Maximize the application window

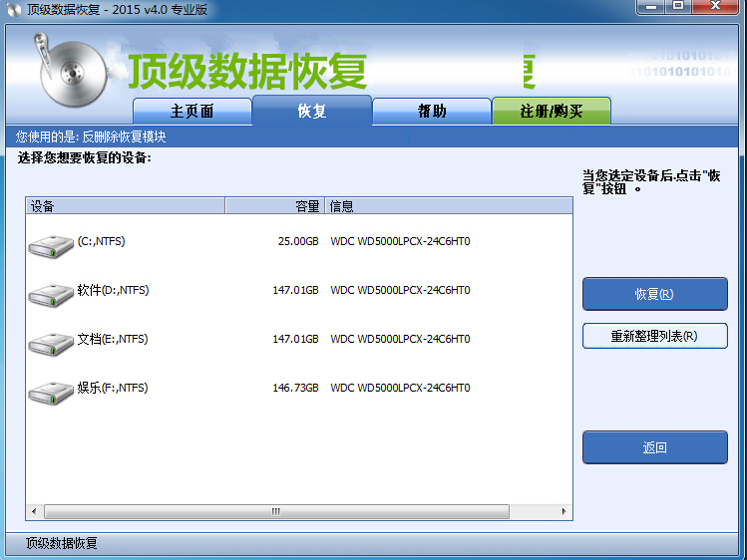pos(678,7)
